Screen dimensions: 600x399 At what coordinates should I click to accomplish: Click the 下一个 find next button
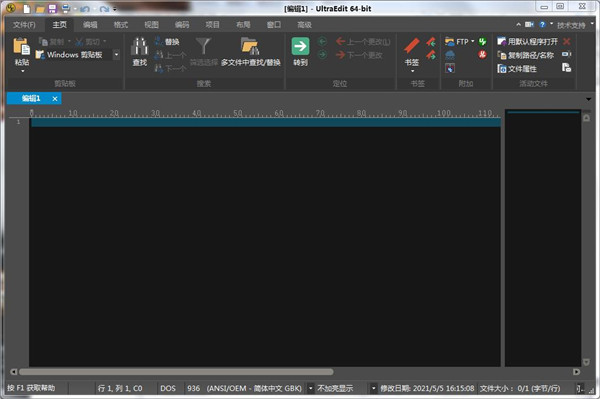pos(170,68)
